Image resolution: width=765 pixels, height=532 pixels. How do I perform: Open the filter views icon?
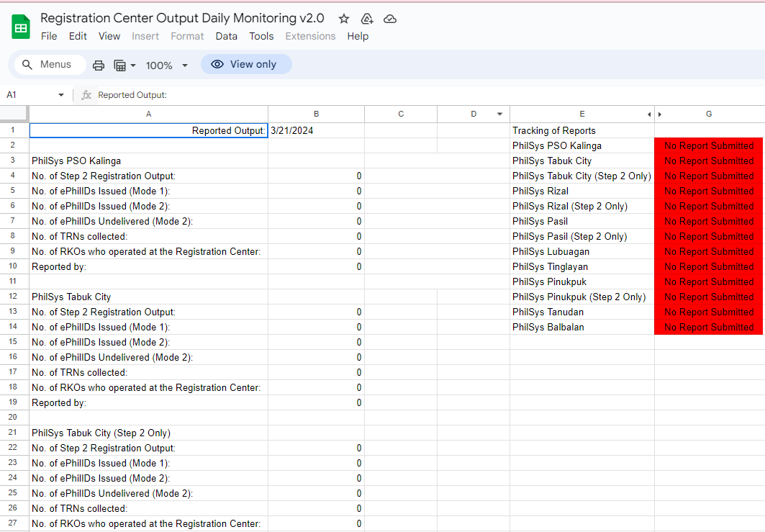[x=119, y=66]
